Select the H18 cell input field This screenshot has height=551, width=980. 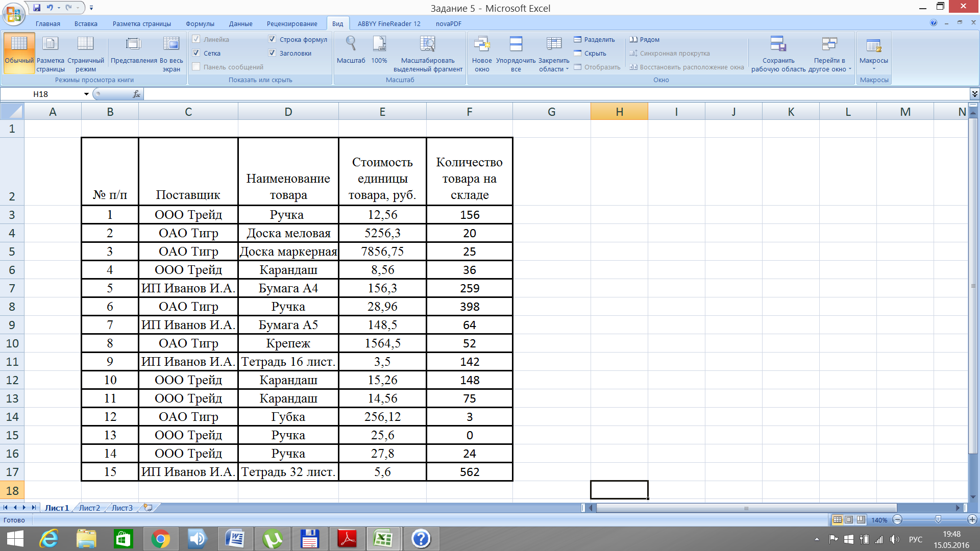(619, 489)
